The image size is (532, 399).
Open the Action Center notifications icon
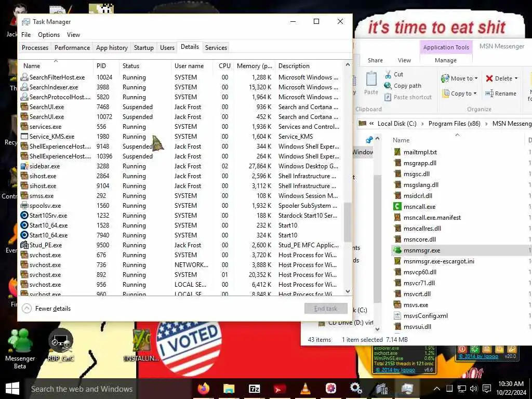[487, 389]
